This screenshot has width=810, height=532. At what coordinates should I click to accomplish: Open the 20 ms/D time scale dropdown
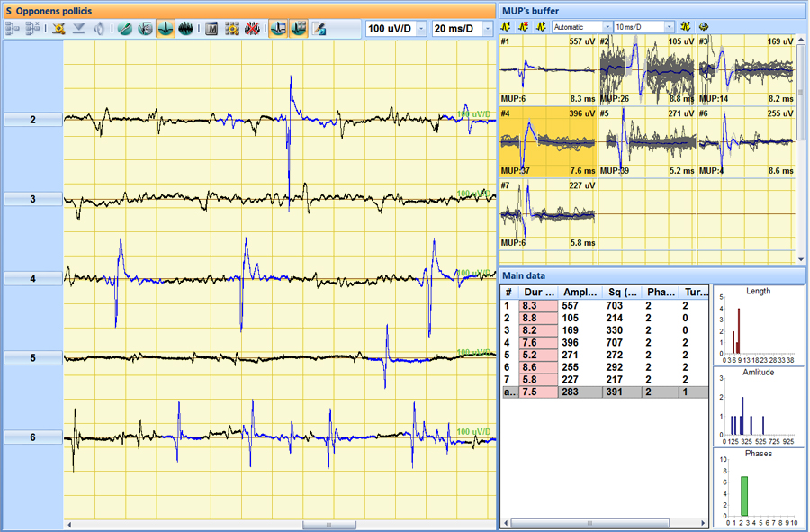(488, 29)
